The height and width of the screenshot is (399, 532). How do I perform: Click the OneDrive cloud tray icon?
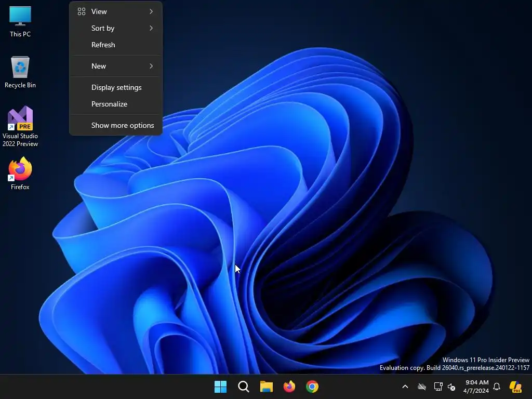[422, 387]
